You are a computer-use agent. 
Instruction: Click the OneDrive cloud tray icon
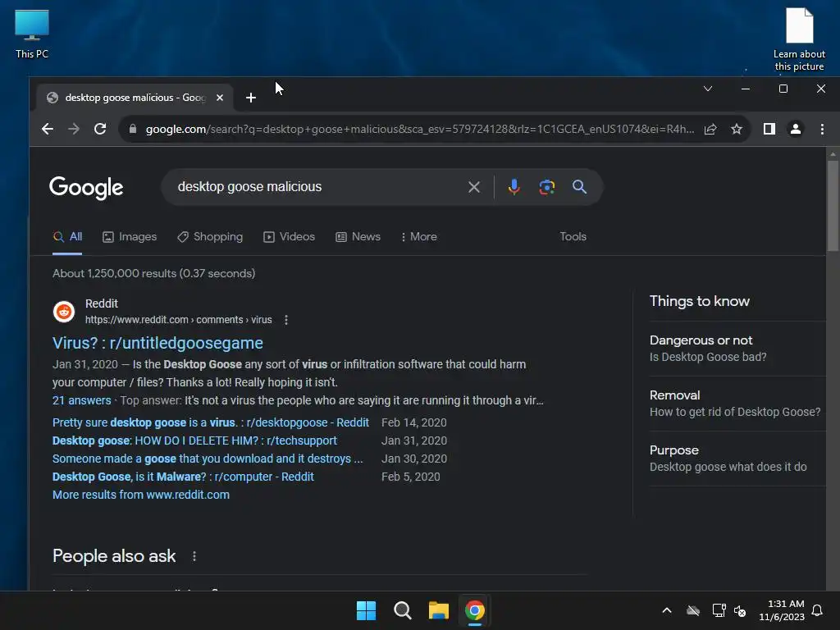(x=693, y=610)
